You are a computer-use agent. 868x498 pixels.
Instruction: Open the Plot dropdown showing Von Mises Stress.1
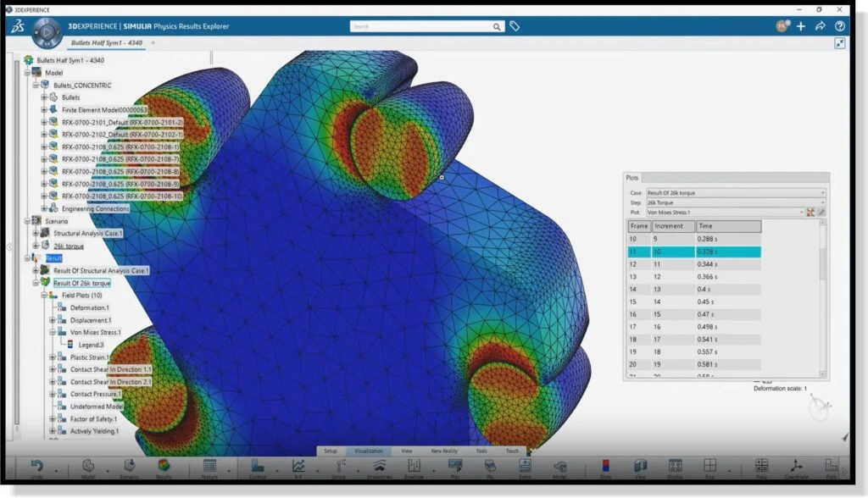tap(724, 212)
